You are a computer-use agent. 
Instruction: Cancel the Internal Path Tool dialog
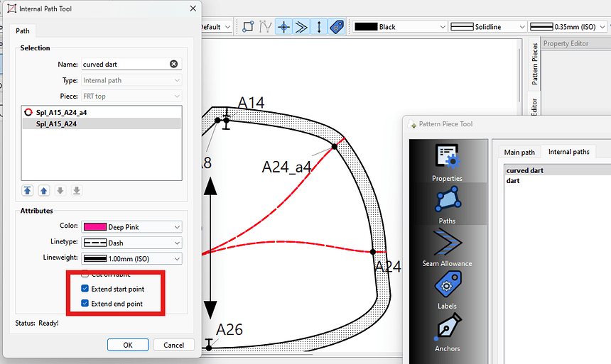coord(173,345)
